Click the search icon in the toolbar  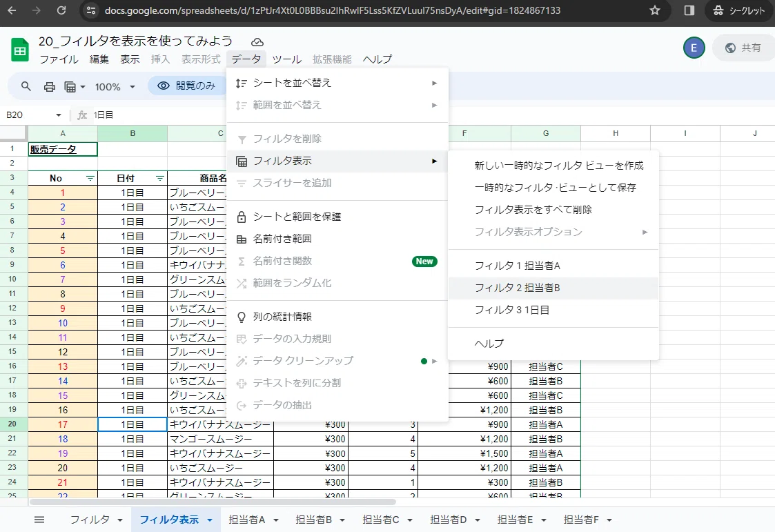[26, 86]
